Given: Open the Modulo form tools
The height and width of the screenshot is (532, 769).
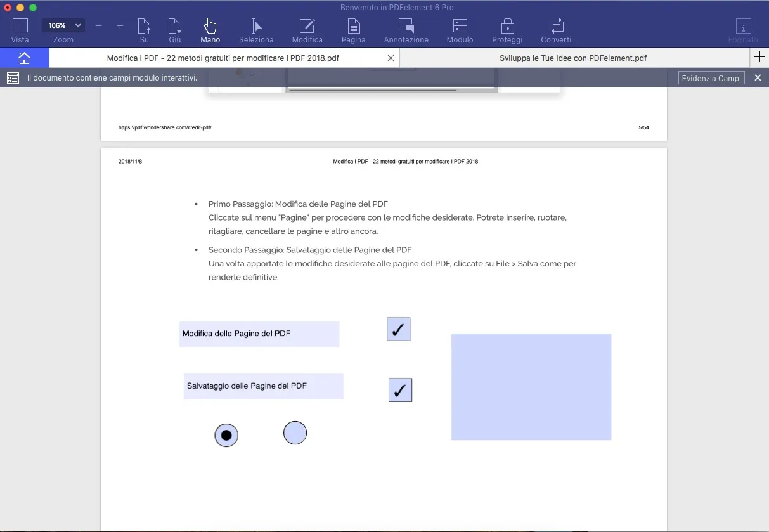Looking at the screenshot, I should (x=460, y=30).
